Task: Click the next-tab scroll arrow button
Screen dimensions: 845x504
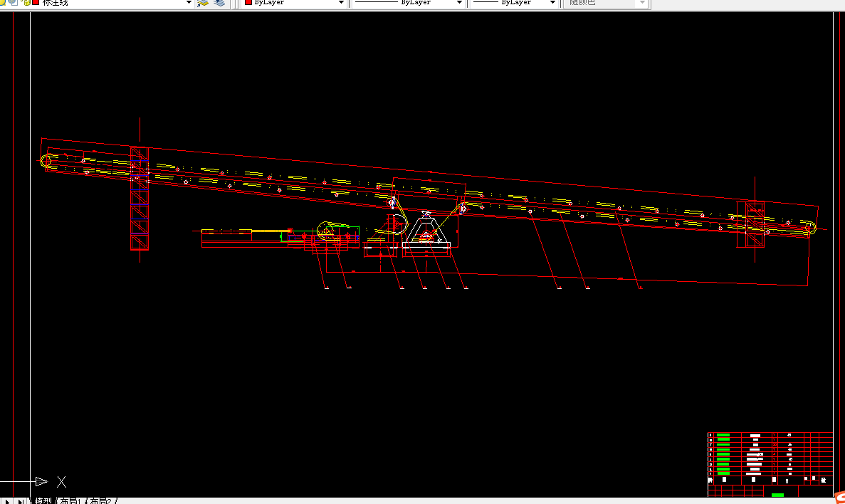Action: (x=8, y=500)
